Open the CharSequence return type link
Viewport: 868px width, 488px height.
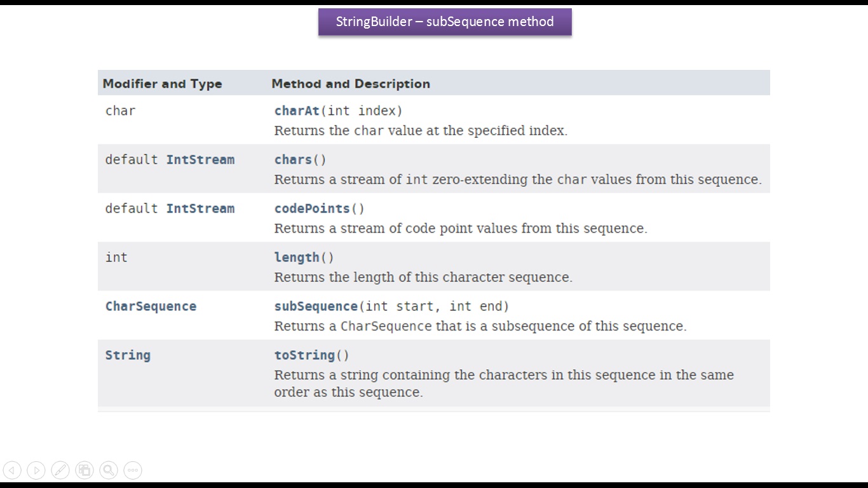click(x=151, y=306)
